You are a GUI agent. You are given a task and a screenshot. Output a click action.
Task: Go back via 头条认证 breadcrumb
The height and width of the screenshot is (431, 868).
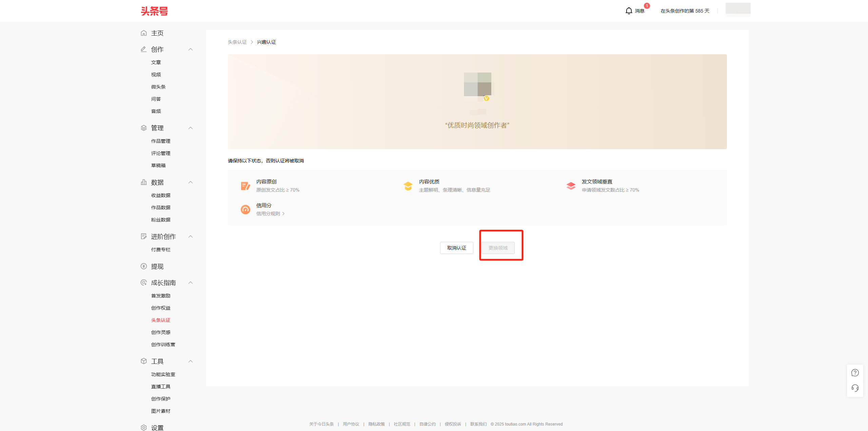coord(237,42)
